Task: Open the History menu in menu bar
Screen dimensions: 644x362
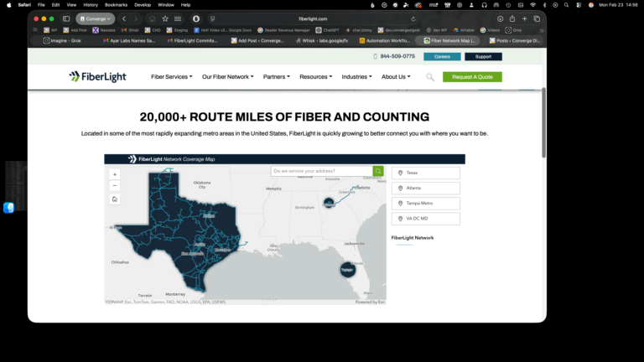Action: 91,5
